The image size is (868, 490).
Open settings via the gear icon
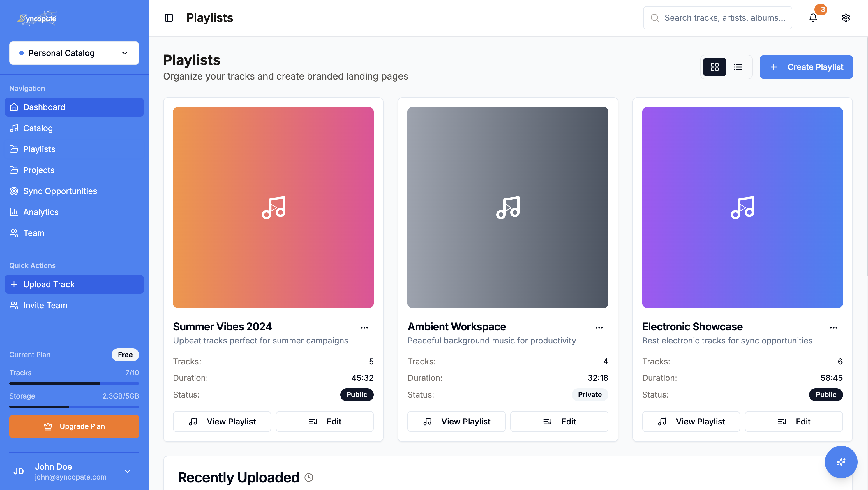click(x=845, y=18)
